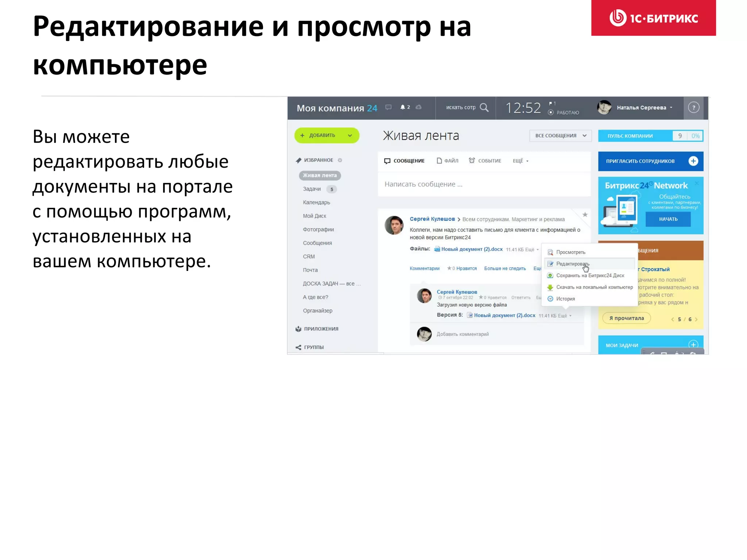Click the plus icon in Мои задачи
This screenshot has height=560, width=747.
click(693, 344)
